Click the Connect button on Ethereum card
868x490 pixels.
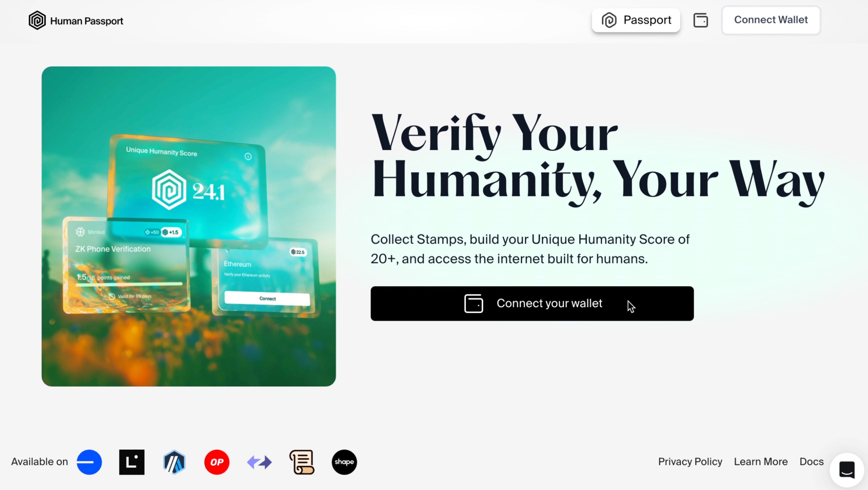(268, 299)
